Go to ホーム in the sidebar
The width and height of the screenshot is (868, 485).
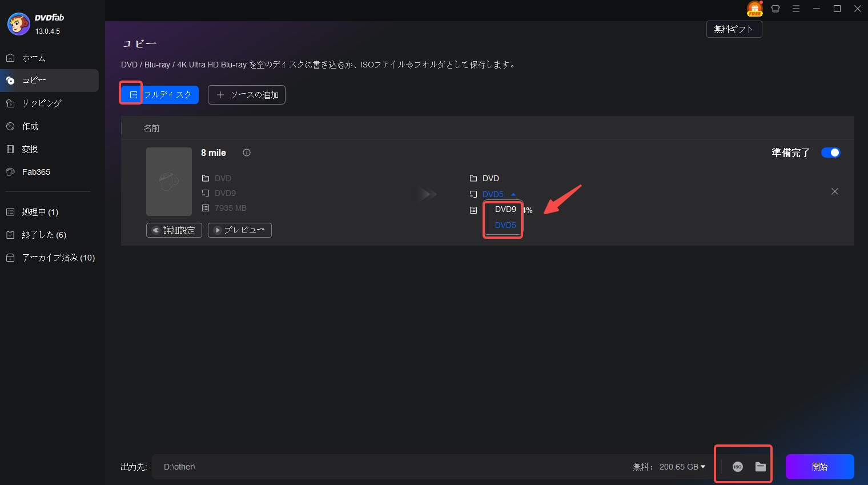[34, 58]
